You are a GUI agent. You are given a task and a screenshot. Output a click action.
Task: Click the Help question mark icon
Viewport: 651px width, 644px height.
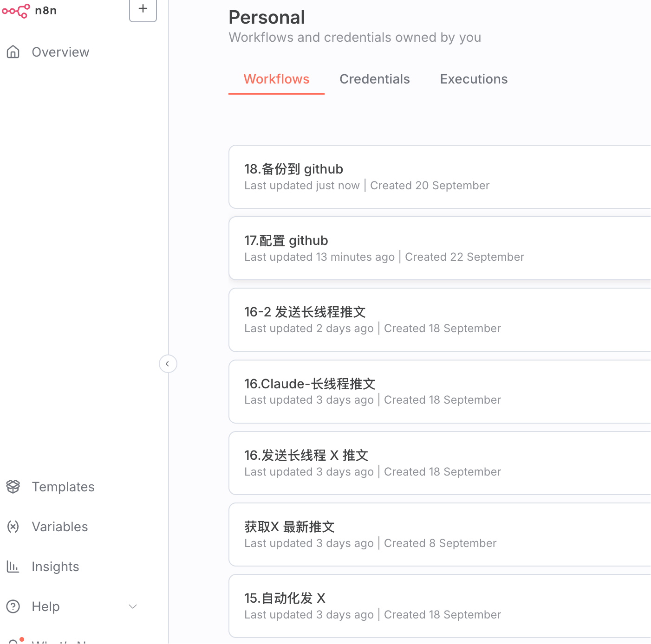pyautogui.click(x=13, y=606)
